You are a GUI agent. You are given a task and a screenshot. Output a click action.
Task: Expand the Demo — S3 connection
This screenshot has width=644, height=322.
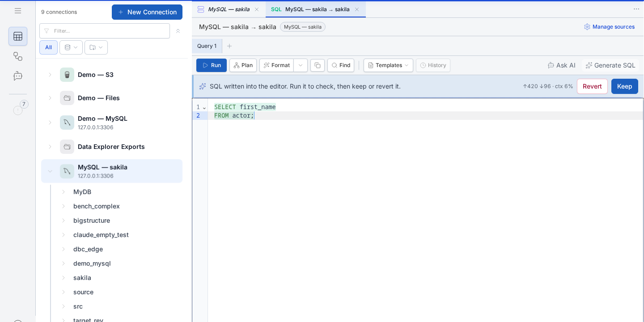[50, 75]
